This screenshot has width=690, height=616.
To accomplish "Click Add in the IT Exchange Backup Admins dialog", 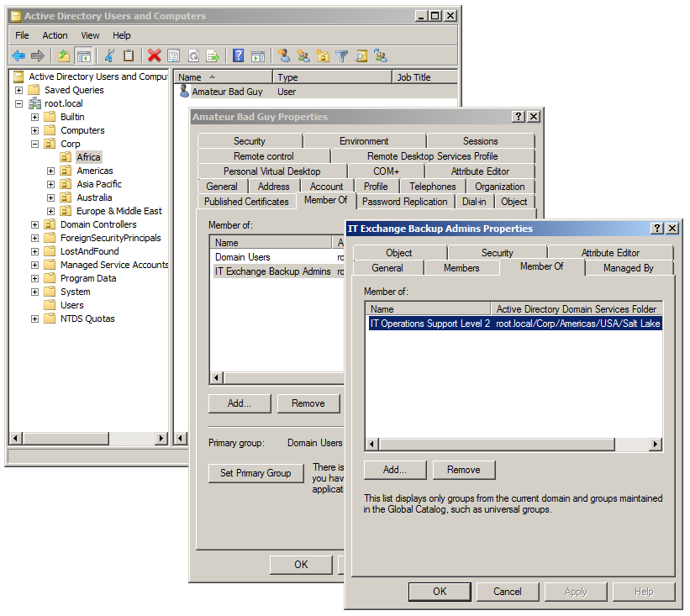I will point(394,470).
